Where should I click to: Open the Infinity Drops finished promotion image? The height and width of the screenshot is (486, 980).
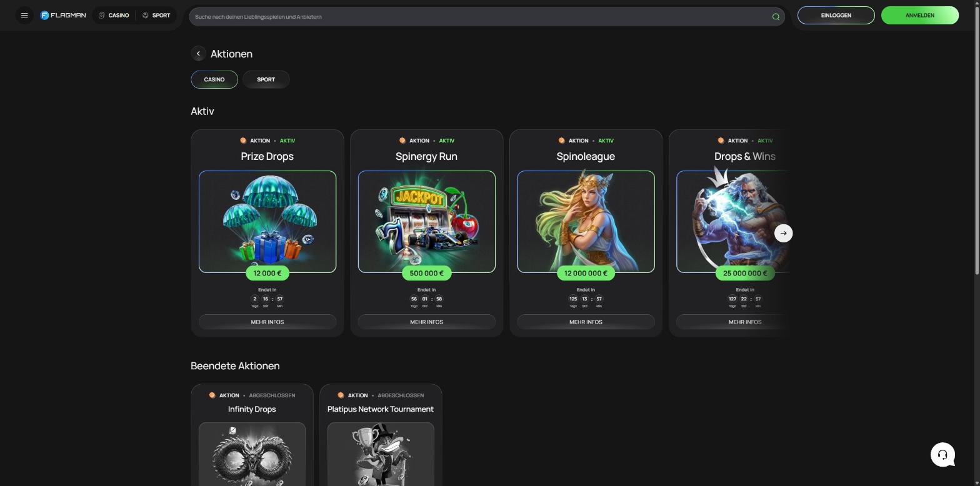click(x=252, y=454)
